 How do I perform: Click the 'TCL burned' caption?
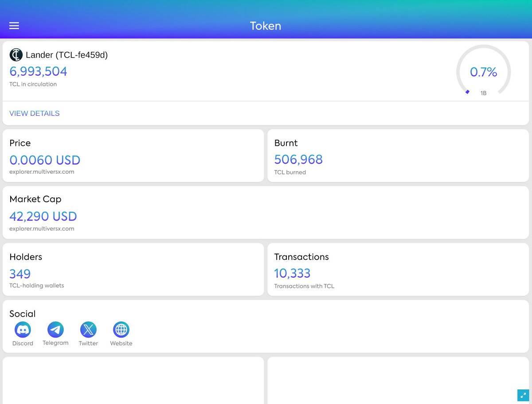[290, 173]
